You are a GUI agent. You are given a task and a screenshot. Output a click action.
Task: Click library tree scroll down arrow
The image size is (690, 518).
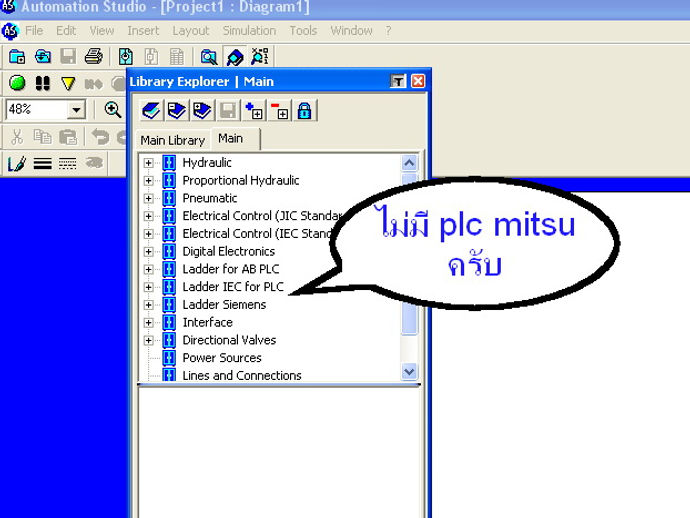[409, 372]
